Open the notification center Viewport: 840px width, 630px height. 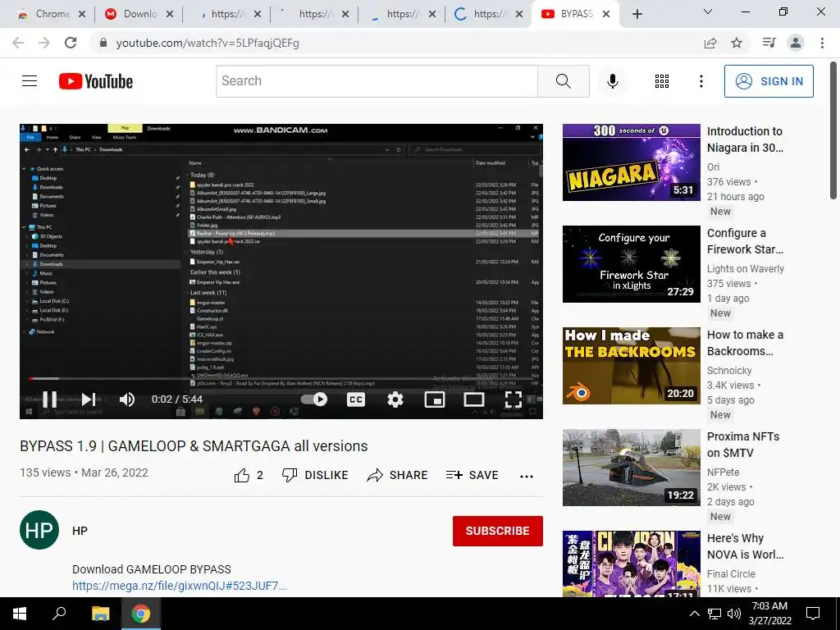coord(813,614)
